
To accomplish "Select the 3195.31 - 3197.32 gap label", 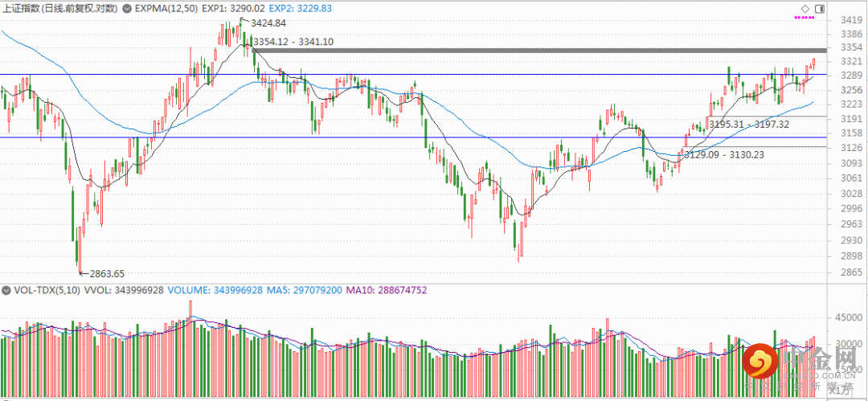I will 748,124.
